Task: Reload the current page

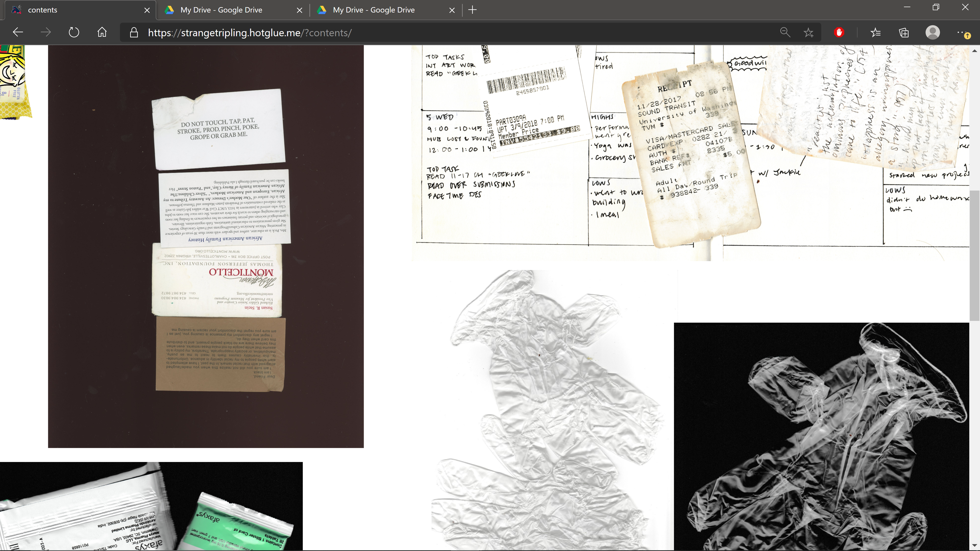Action: click(x=74, y=32)
